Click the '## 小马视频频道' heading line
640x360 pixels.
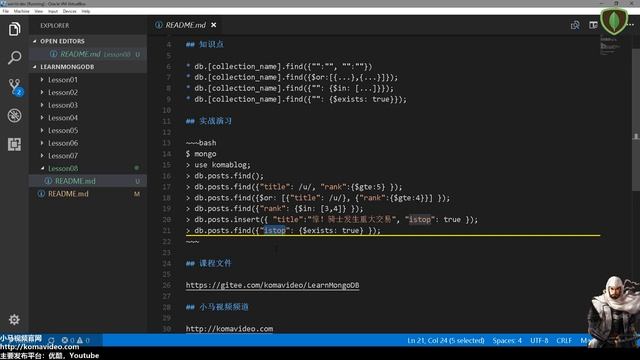pyautogui.click(x=217, y=307)
